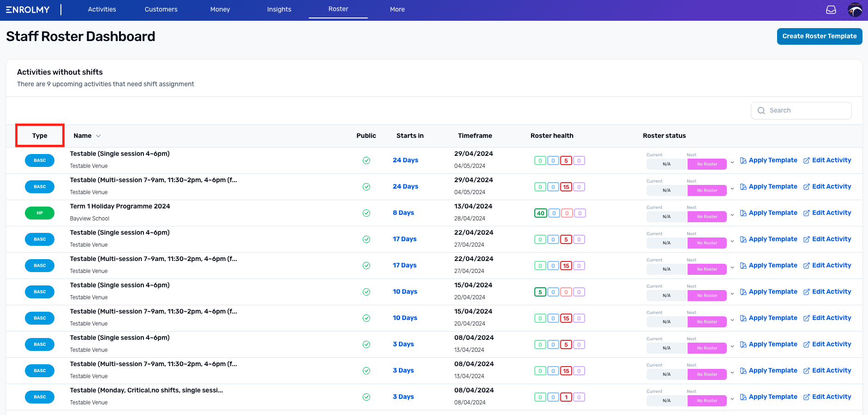This screenshot has width=868, height=415.
Task: Click pink No Roster status for Term 1 Holiday Programme
Action: [x=707, y=217]
